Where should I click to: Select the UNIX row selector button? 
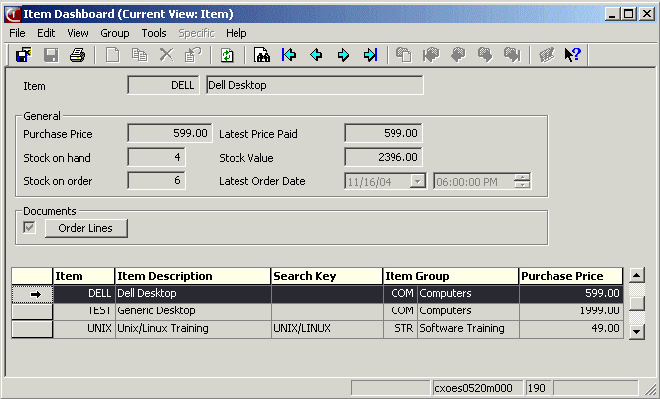pyautogui.click(x=32, y=329)
